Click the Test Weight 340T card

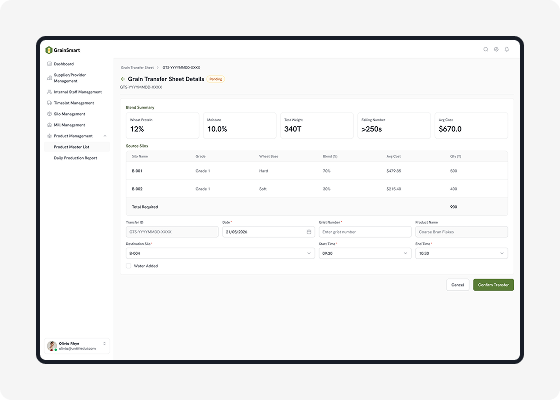tap(317, 125)
